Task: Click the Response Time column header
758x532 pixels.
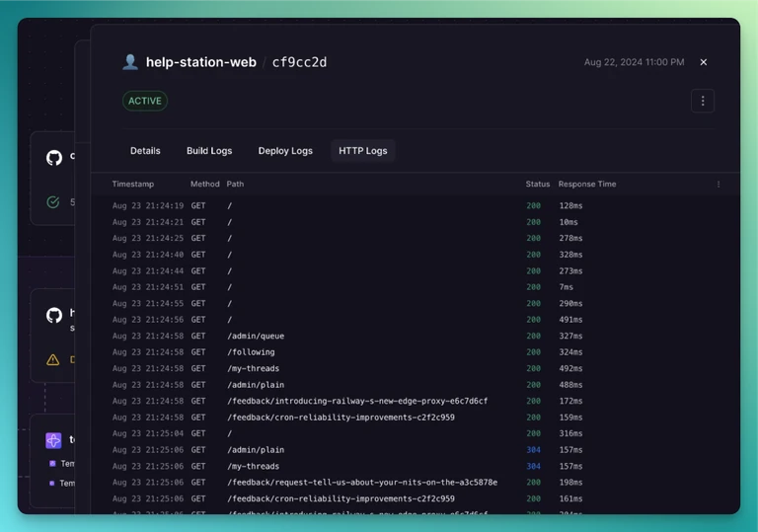Action: 587,184
